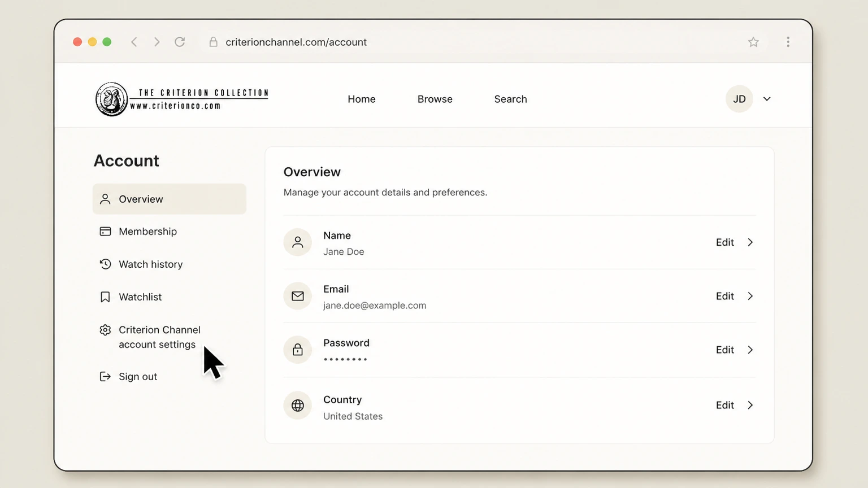
Task: Reload the page with refresh icon
Action: tap(180, 42)
